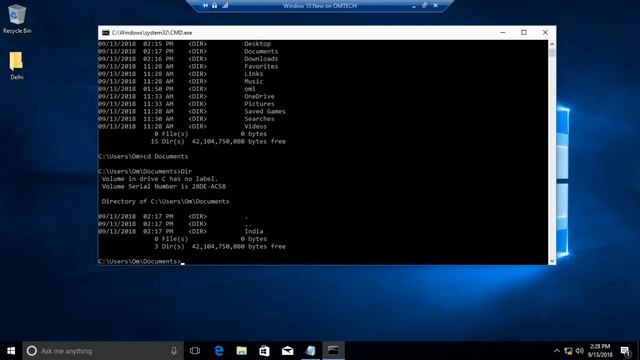Click the 'Pictures' directory entry
The image size is (640, 360).
[259, 104]
